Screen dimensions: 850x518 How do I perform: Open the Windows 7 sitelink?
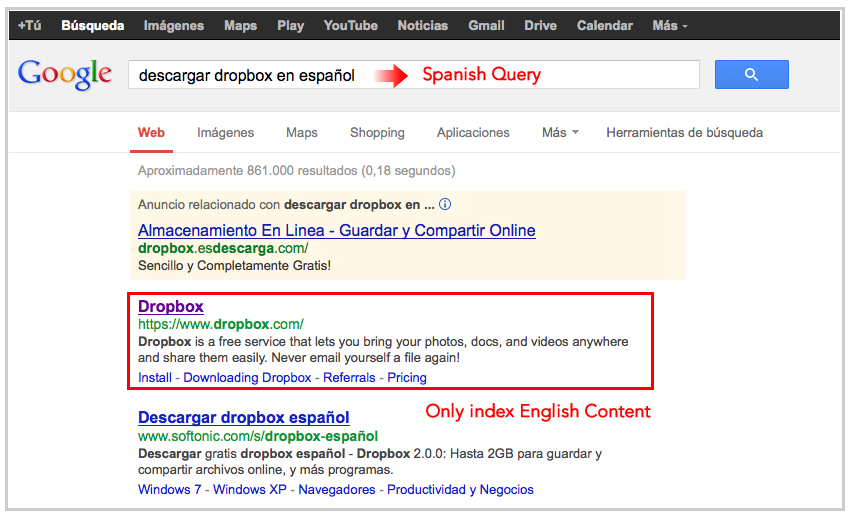coord(170,489)
